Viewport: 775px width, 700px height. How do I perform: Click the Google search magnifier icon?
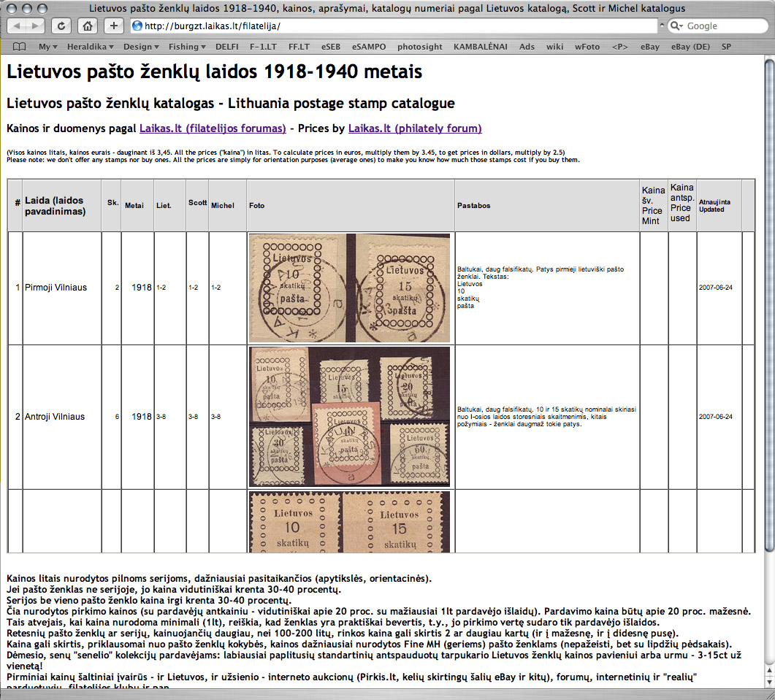pyautogui.click(x=676, y=26)
